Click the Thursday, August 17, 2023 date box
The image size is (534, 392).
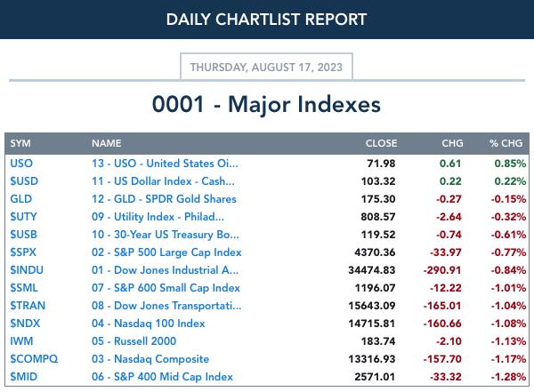266,67
